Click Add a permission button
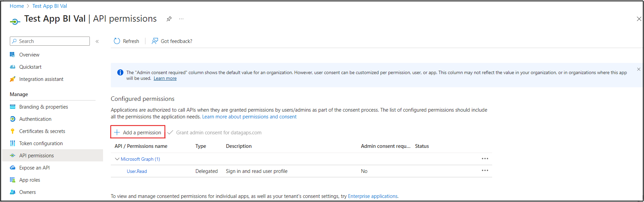644x202 pixels. click(138, 132)
